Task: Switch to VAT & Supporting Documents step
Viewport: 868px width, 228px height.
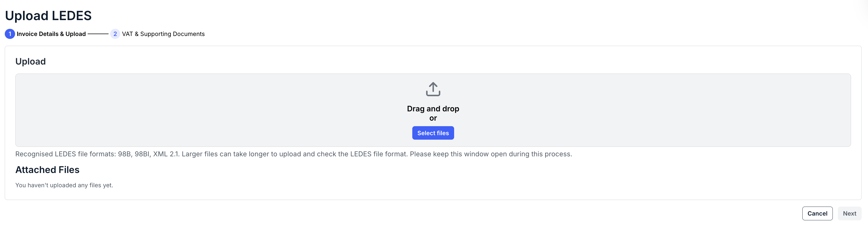Action: pos(163,34)
